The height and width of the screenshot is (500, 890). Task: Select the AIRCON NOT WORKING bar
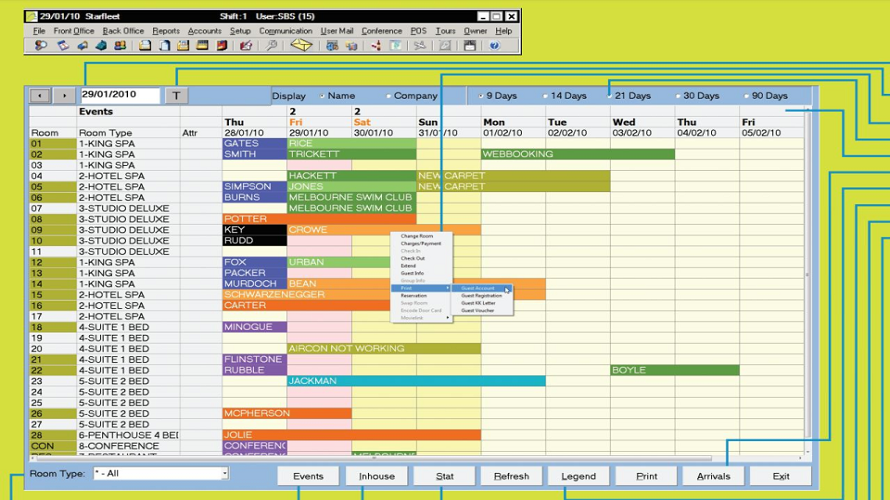[384, 348]
